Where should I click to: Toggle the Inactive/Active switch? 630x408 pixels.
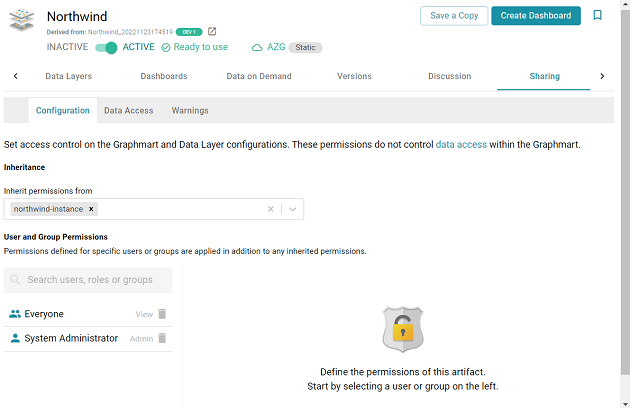pos(106,47)
